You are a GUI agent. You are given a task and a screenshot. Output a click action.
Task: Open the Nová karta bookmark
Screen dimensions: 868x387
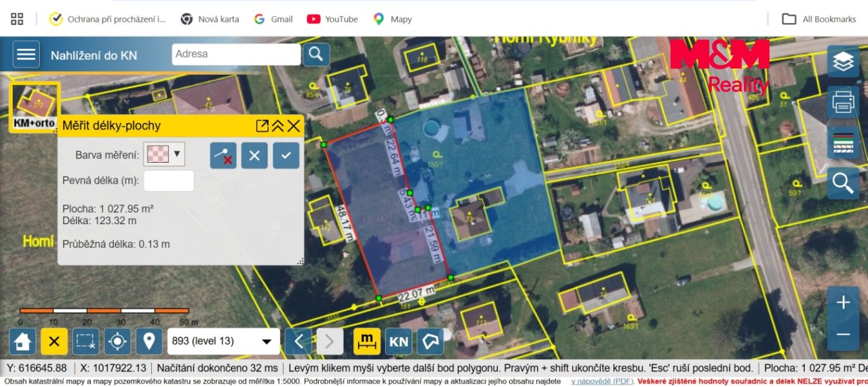(210, 19)
